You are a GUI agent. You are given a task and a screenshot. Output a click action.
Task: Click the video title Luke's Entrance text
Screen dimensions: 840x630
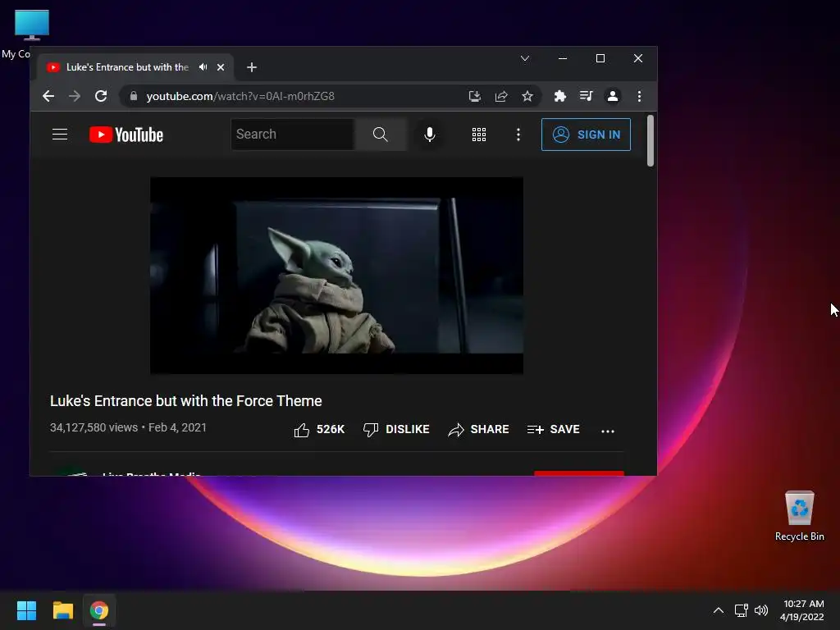point(186,400)
